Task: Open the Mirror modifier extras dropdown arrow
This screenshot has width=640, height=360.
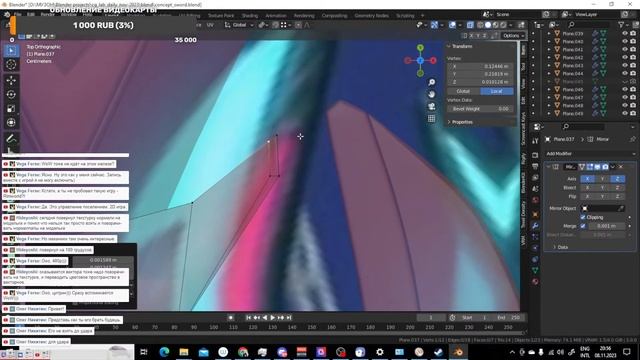Action: click(x=613, y=167)
